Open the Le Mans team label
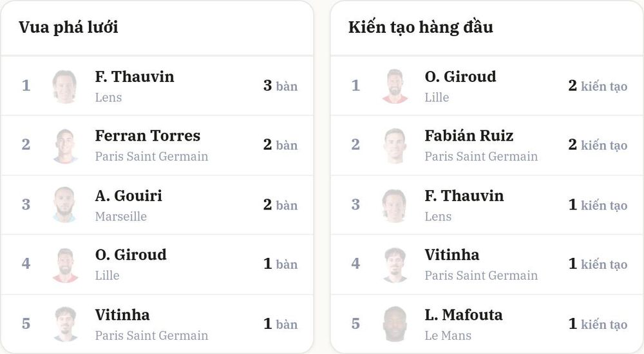 pyautogui.click(x=448, y=335)
